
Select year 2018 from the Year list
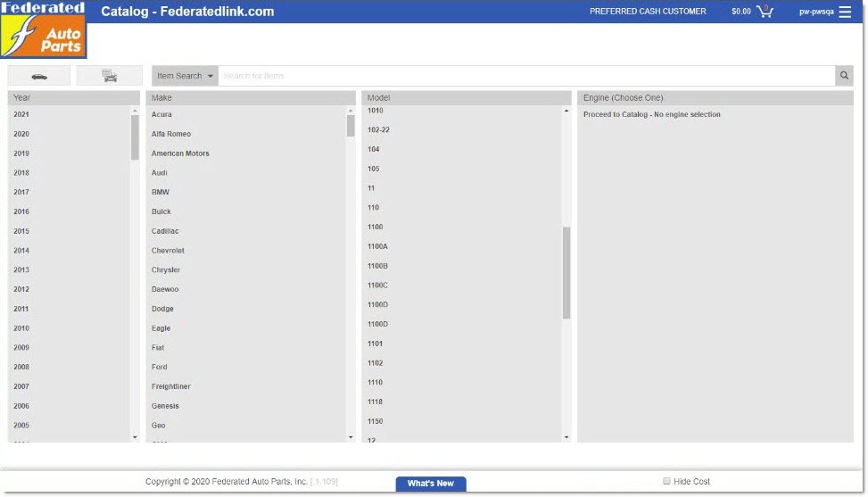coord(21,173)
